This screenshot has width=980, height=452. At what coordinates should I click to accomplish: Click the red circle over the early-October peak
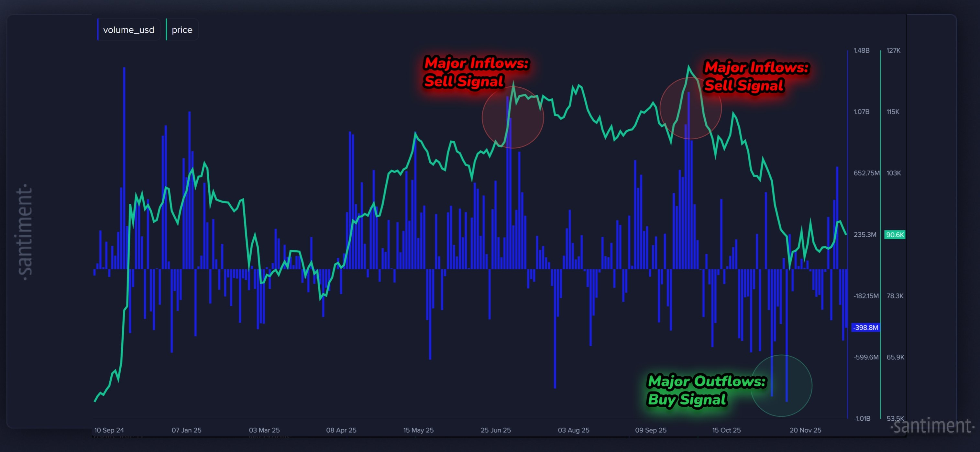(x=690, y=108)
